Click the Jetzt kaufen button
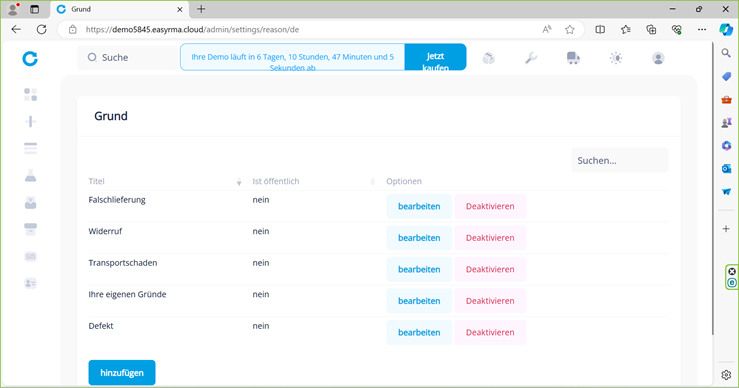The image size is (739, 388). [435, 57]
